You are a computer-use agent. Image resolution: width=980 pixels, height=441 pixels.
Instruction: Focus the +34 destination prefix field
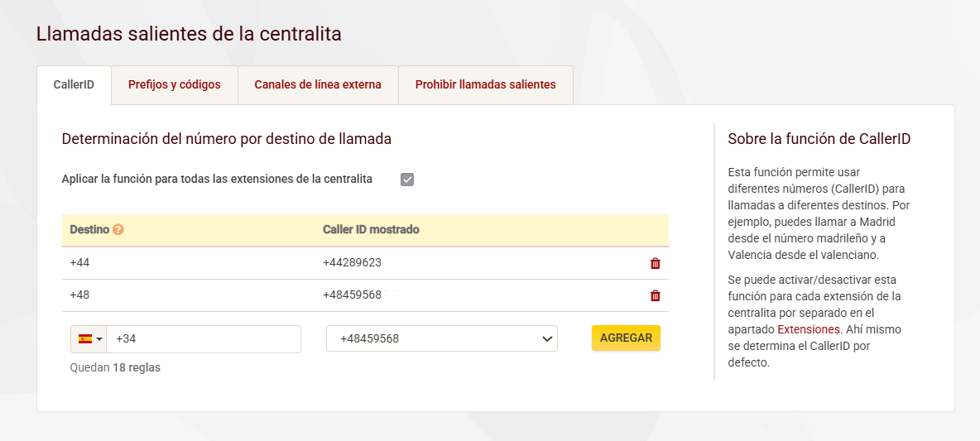coord(204,339)
